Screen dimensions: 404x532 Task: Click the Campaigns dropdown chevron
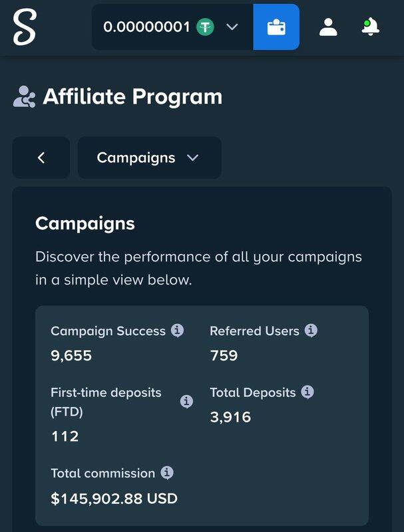pos(193,158)
